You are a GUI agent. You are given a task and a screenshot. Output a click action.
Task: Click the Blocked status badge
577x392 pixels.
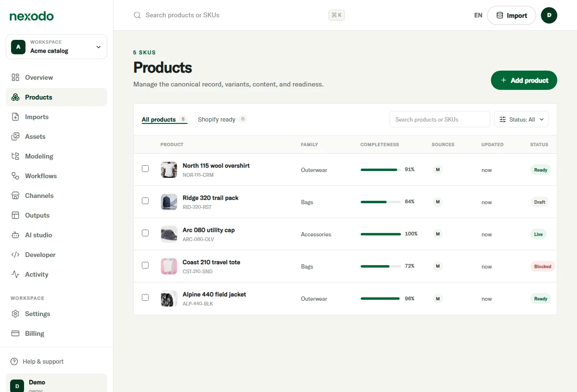(x=542, y=266)
